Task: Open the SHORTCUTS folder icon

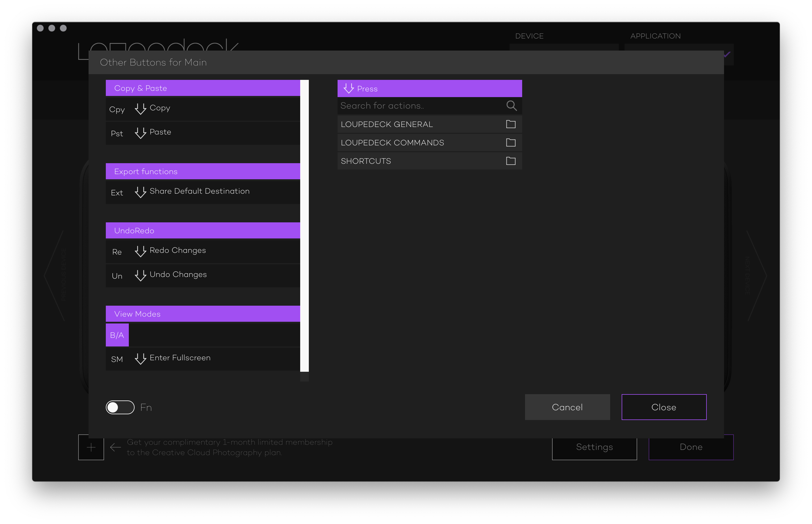Action: [510, 161]
